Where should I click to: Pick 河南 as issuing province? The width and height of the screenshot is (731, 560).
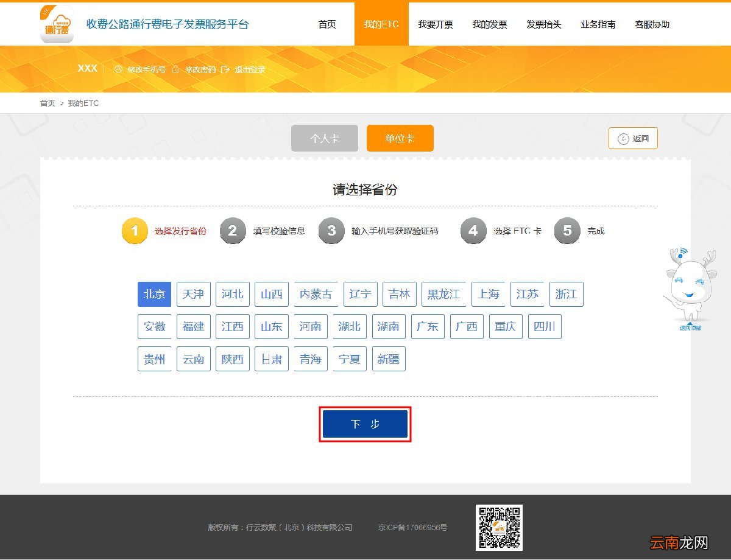[310, 326]
